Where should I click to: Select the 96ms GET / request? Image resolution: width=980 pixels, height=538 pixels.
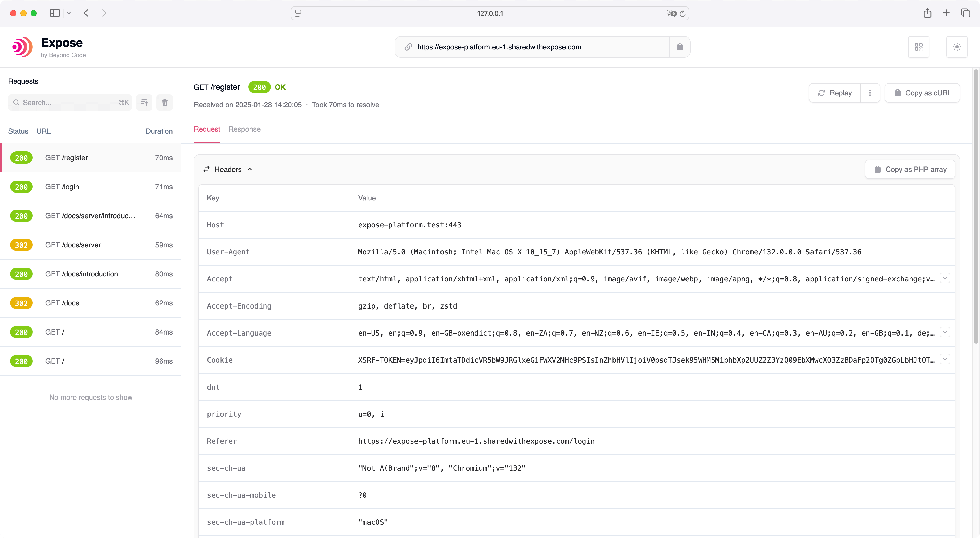91,361
